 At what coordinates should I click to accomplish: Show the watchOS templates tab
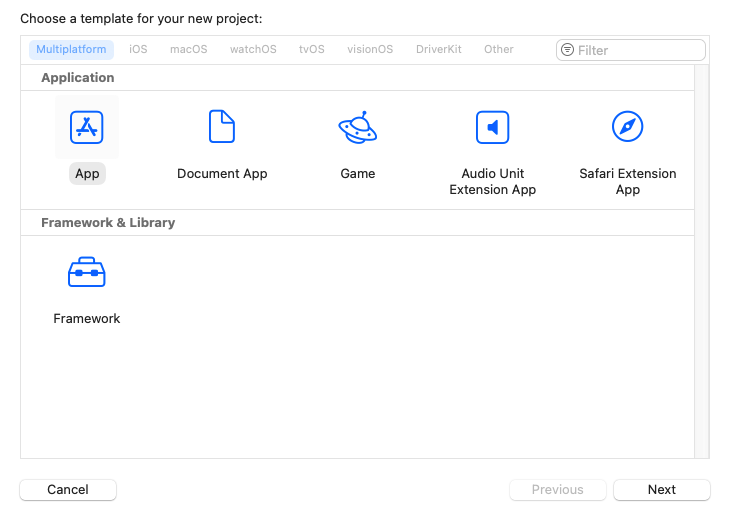(253, 49)
